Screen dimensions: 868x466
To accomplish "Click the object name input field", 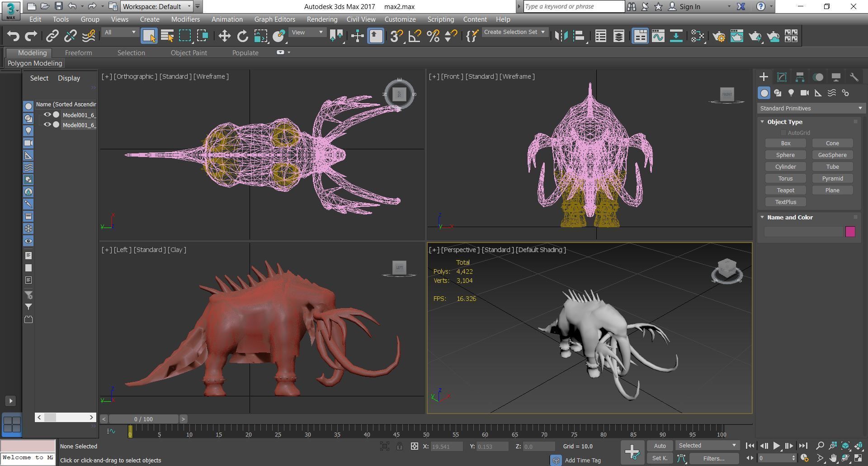I will click(x=803, y=232).
